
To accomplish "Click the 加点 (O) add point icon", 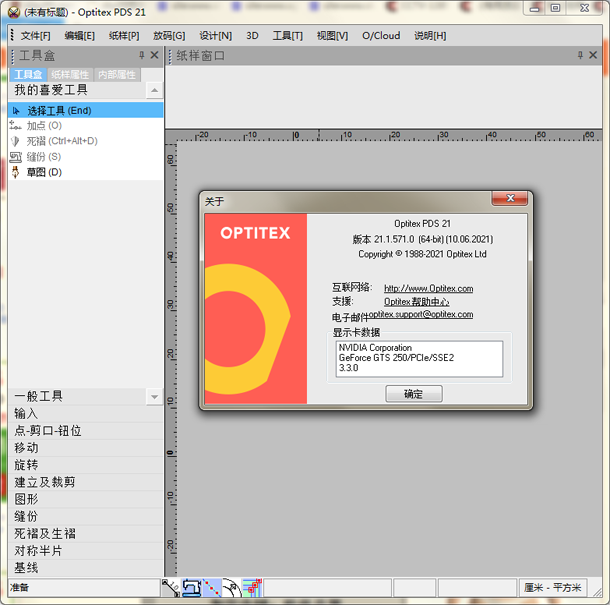I will 15,126.
